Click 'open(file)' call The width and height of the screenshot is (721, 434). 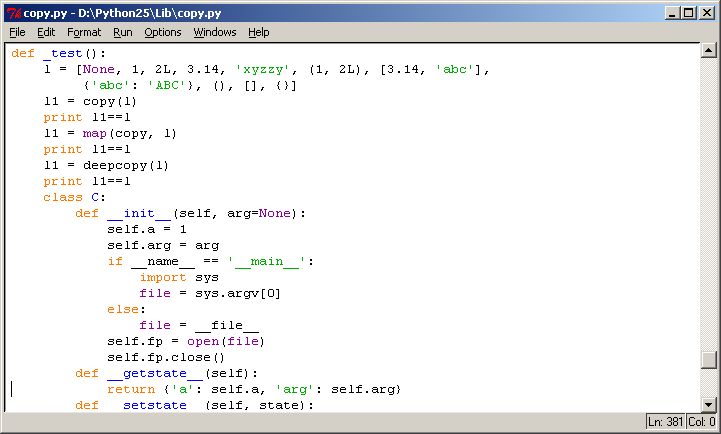pyautogui.click(x=226, y=341)
